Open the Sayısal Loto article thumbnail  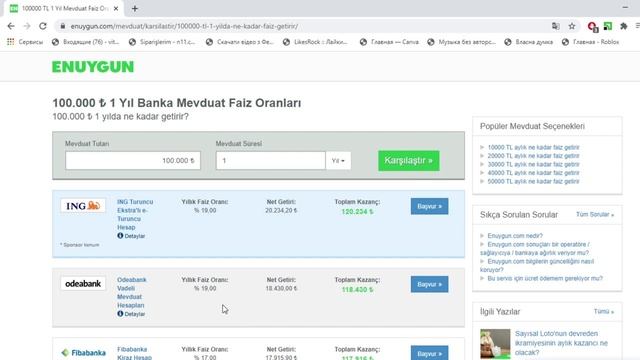point(495,344)
